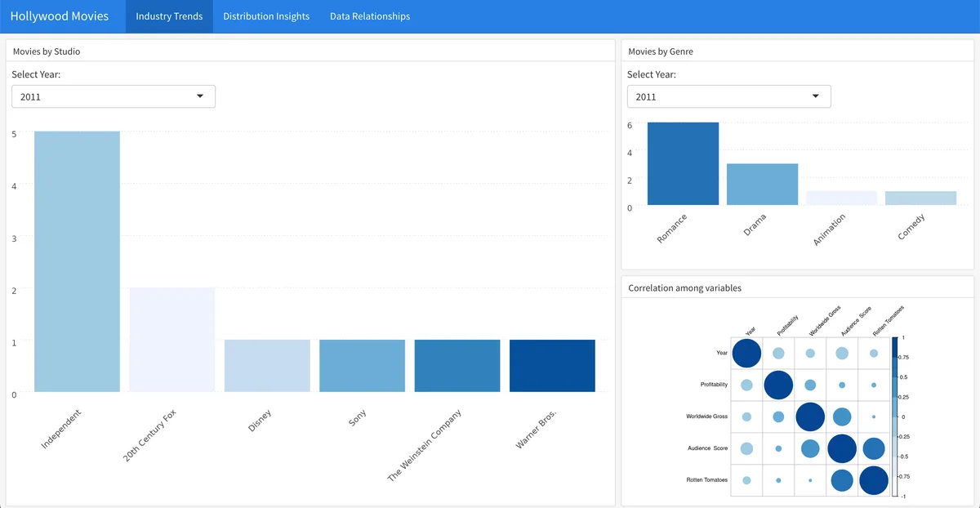Click the Worldwide Gross diagonal correlation circle
Screen dimensions: 980x508
pos(810,417)
